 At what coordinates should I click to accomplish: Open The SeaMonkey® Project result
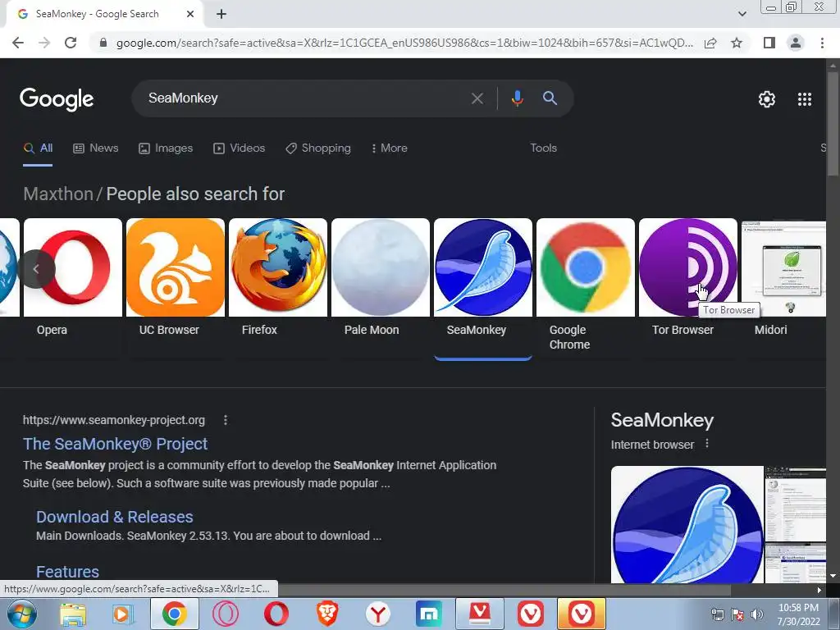coord(115,444)
